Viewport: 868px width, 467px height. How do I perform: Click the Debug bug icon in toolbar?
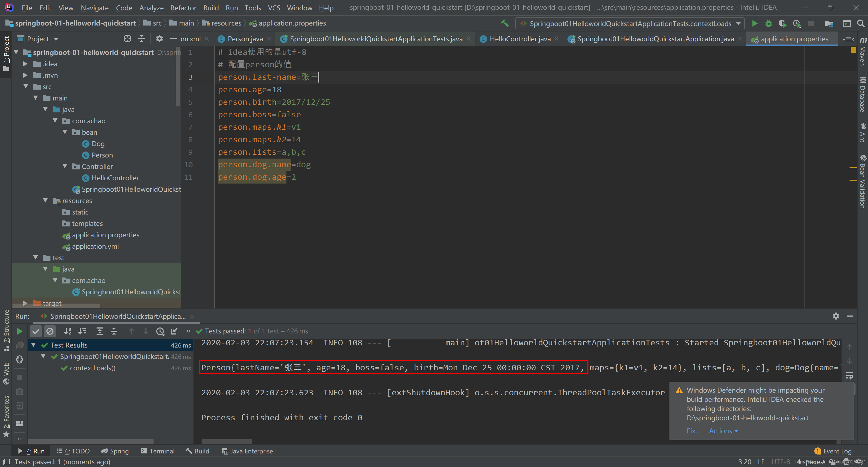click(769, 23)
